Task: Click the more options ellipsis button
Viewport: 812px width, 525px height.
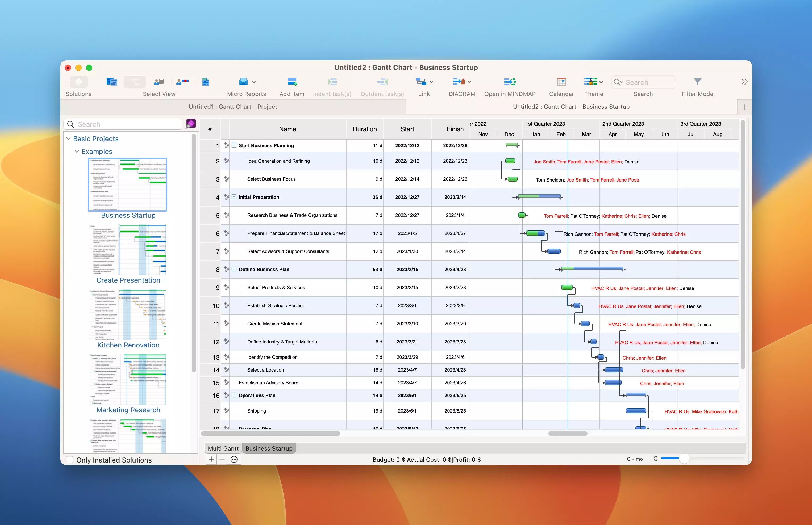Action: [234, 459]
